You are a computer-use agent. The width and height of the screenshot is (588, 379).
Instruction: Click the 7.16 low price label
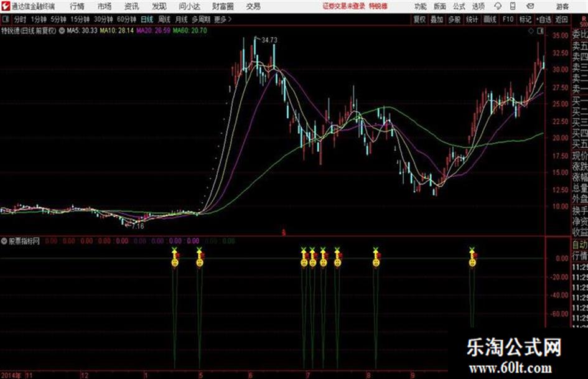[138, 227]
